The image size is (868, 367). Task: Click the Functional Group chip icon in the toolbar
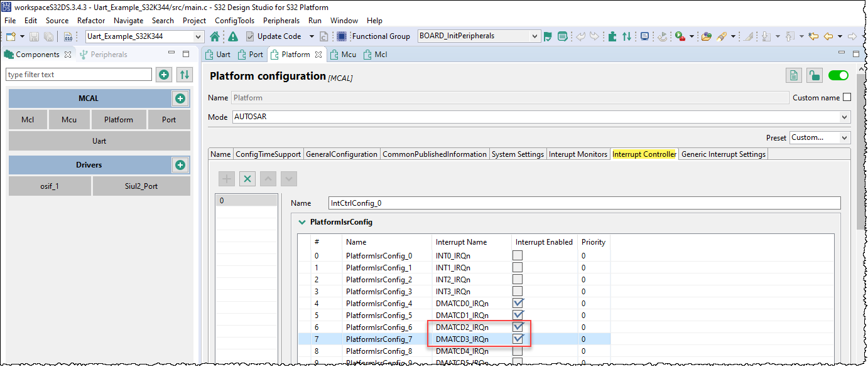click(341, 36)
